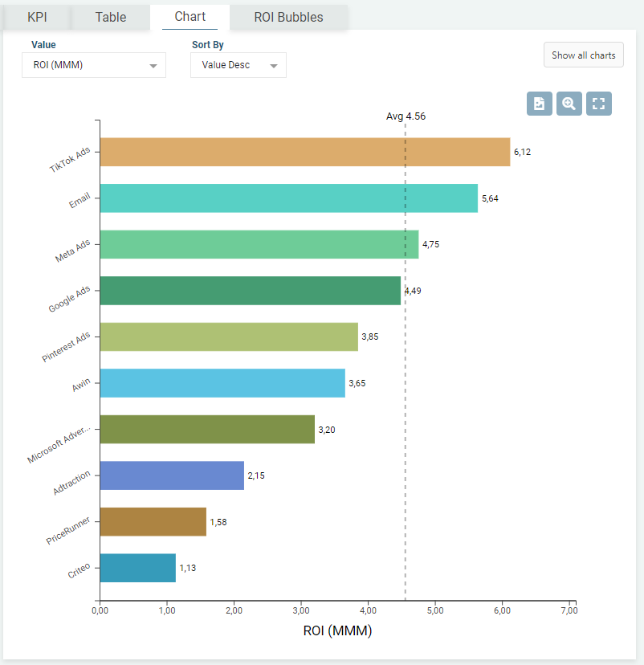Click the Google Ads dark green bar
Screen dimensions: 644x665
(250, 291)
